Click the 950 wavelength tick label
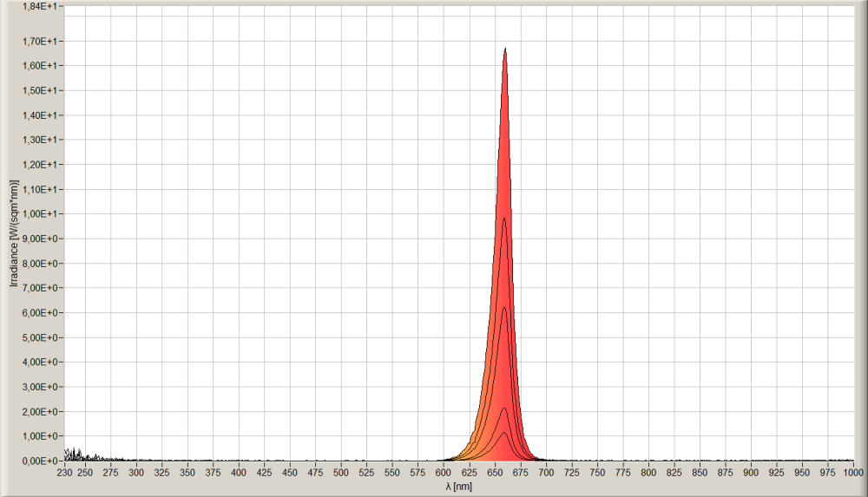Viewport: 868px width, 497px height. [x=802, y=473]
